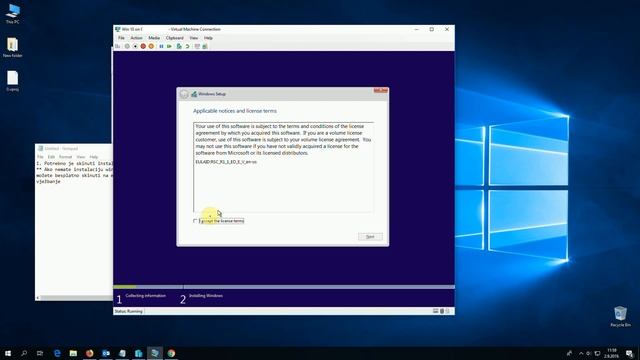This screenshot has width=640, height=360.
Task: Open the Action Center notifications icon
Action: tap(629, 353)
